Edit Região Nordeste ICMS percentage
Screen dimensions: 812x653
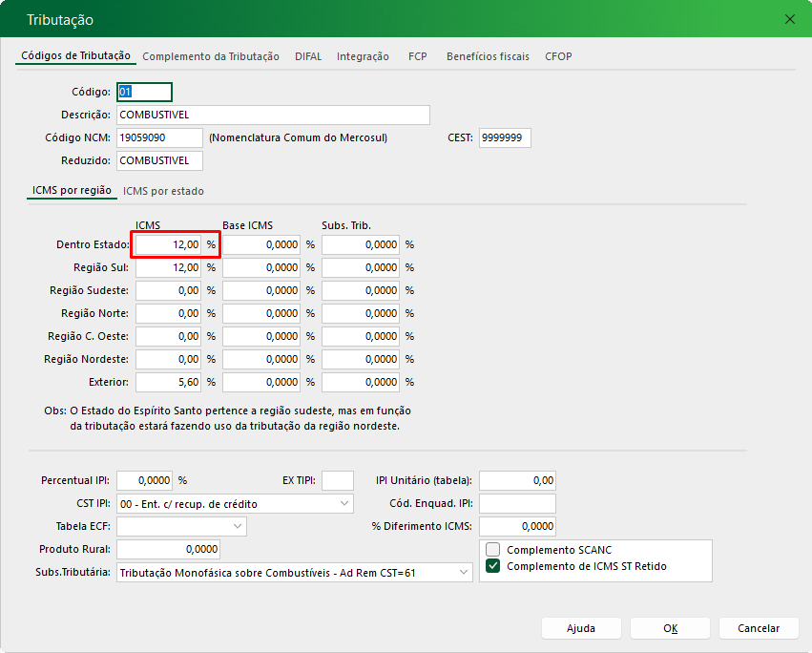tap(168, 359)
